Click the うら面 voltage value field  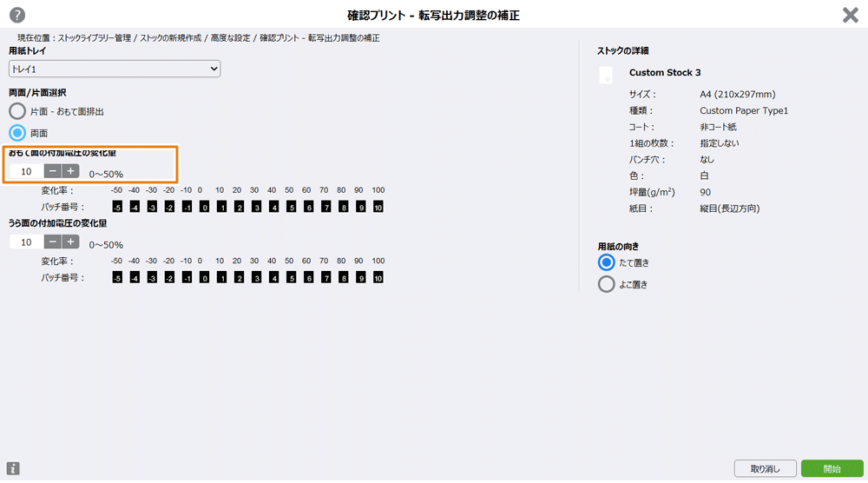[x=26, y=242]
